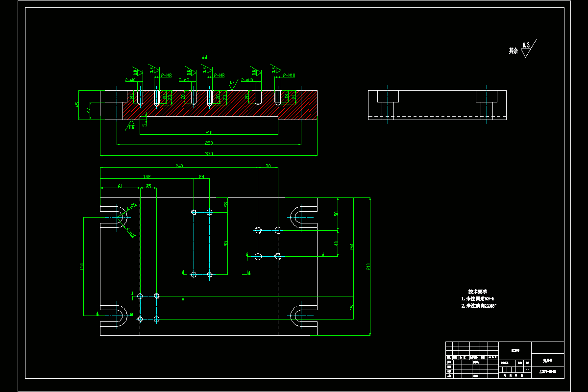588x392 pixels.
Task: Click the 142 dimension text
Action: point(147,176)
